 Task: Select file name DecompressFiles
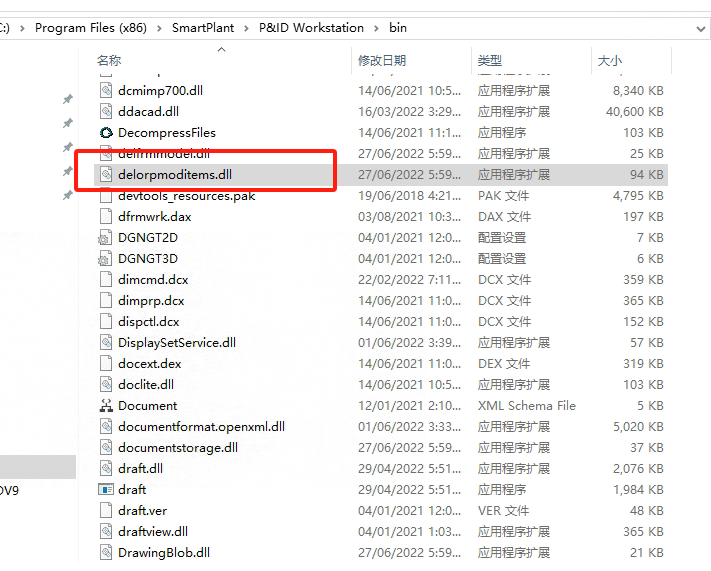pyautogui.click(x=167, y=132)
